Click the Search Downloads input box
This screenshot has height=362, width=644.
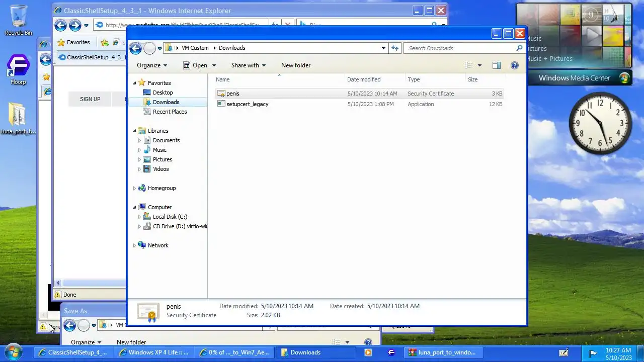pos(460,48)
